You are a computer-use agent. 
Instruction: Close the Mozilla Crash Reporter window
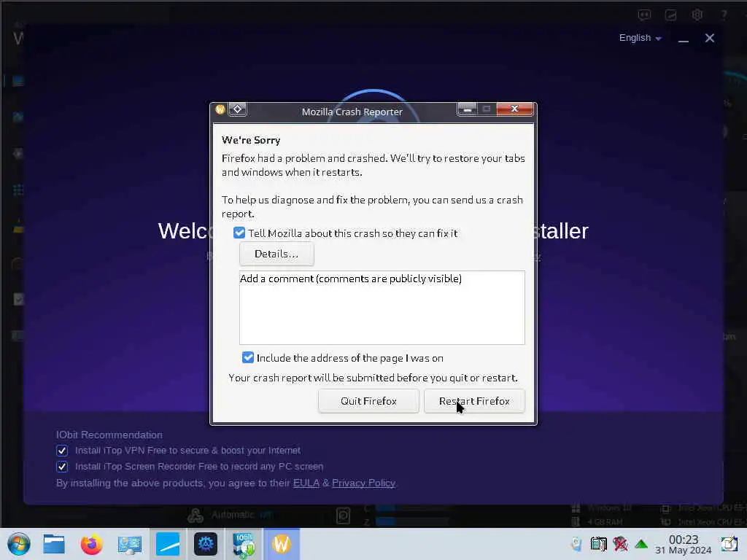514,109
